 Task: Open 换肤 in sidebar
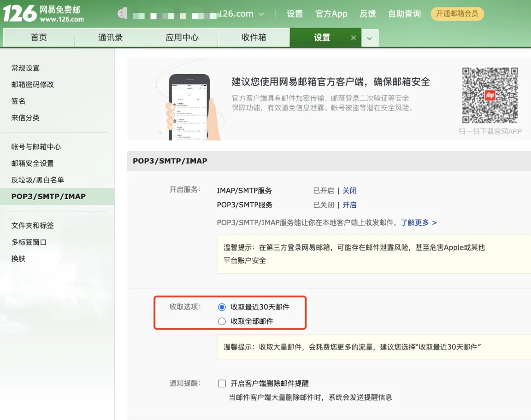click(18, 259)
